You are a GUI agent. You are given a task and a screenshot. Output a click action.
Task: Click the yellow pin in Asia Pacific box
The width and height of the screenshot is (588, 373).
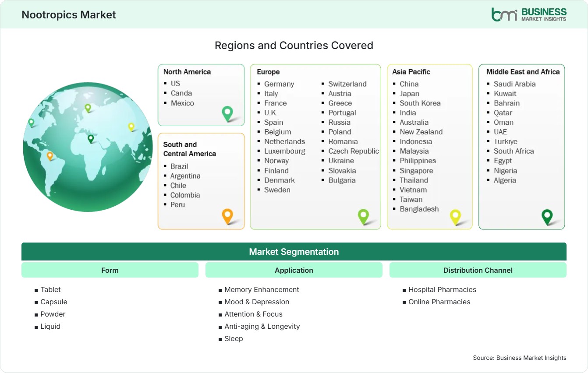[456, 217]
